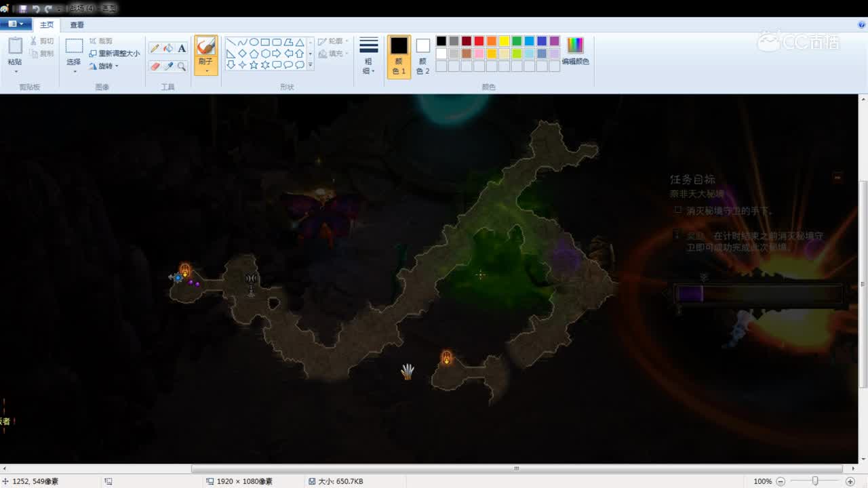This screenshot has width=868, height=488.
Task: Open Resize (重新调整大小) dialog
Action: pyautogui.click(x=114, y=54)
